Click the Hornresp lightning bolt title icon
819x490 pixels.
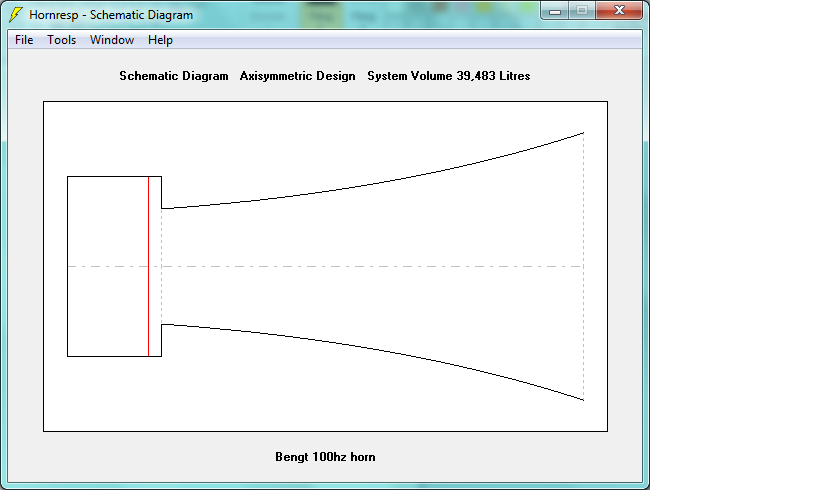pos(16,15)
